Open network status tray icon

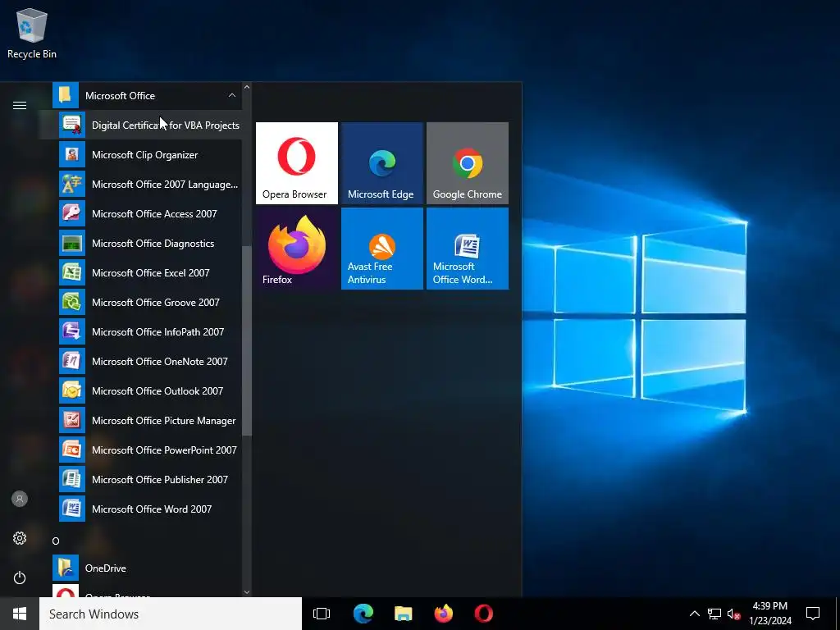point(714,614)
